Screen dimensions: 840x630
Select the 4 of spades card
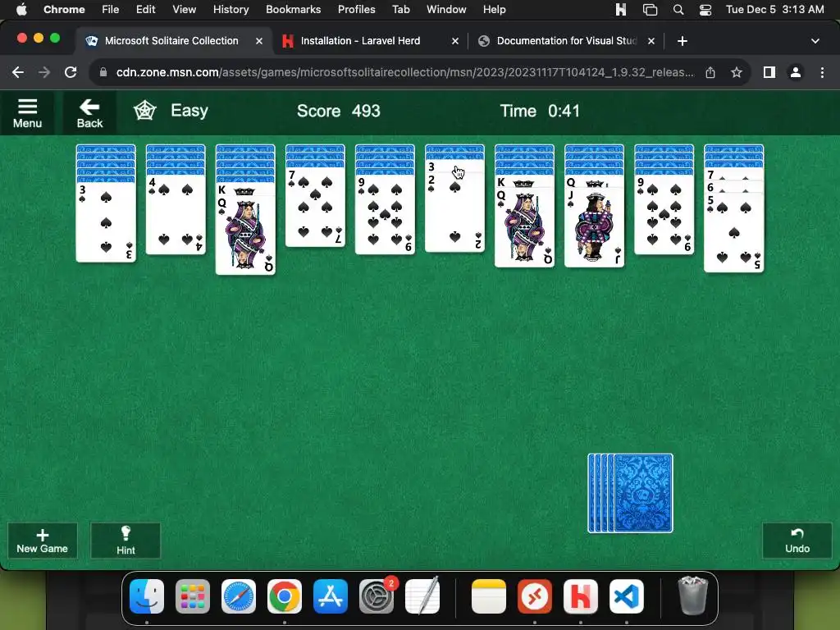click(x=176, y=214)
